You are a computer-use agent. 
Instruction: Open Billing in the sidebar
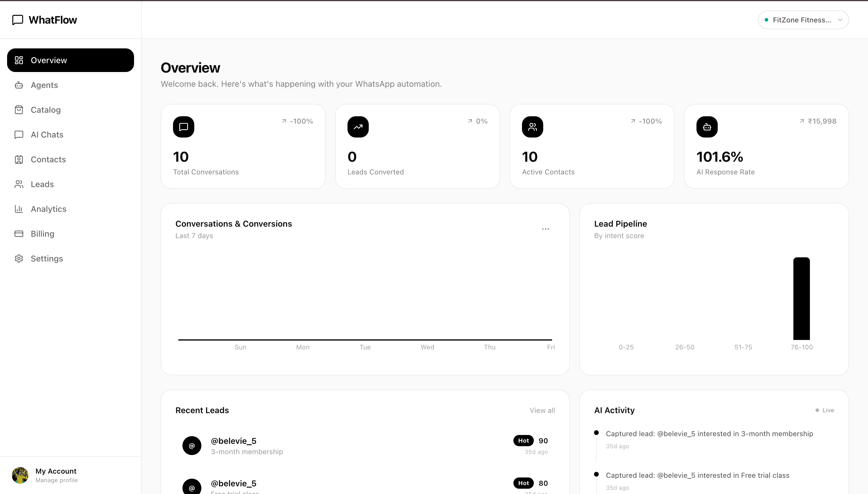pos(71,233)
